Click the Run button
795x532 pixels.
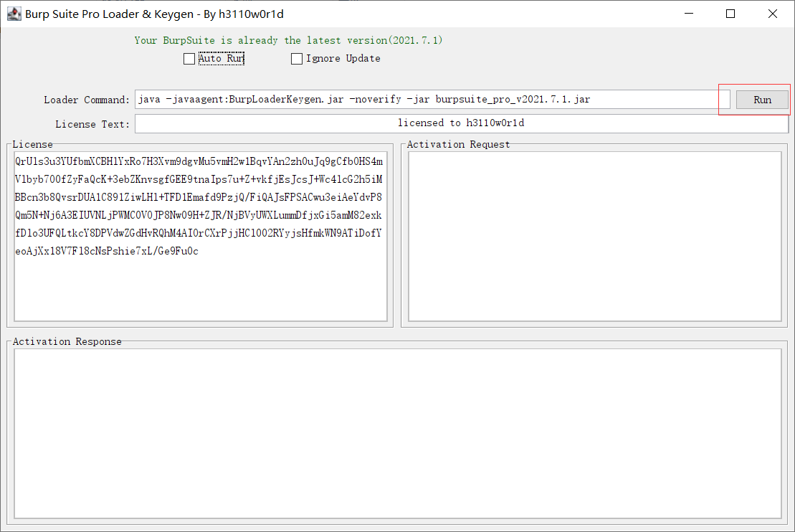762,100
